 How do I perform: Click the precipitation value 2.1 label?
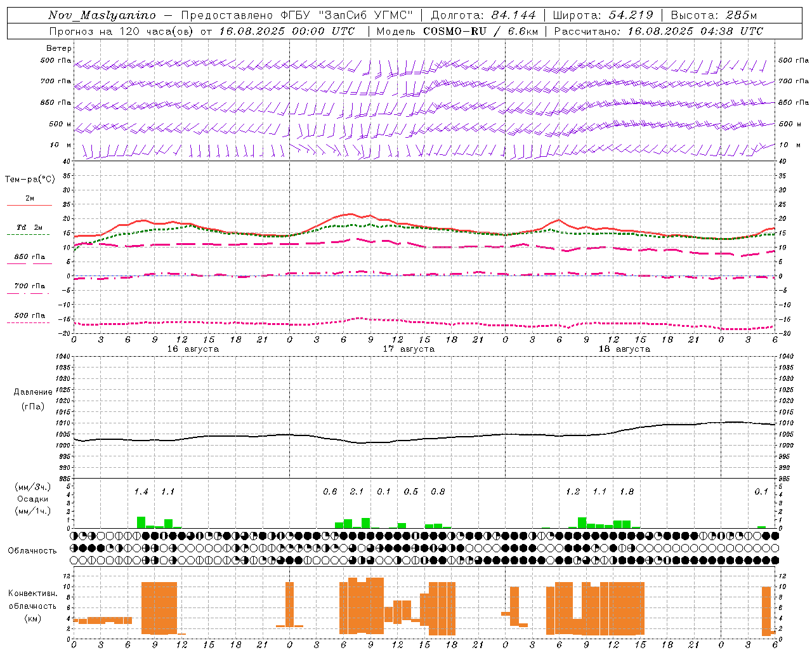click(x=357, y=491)
